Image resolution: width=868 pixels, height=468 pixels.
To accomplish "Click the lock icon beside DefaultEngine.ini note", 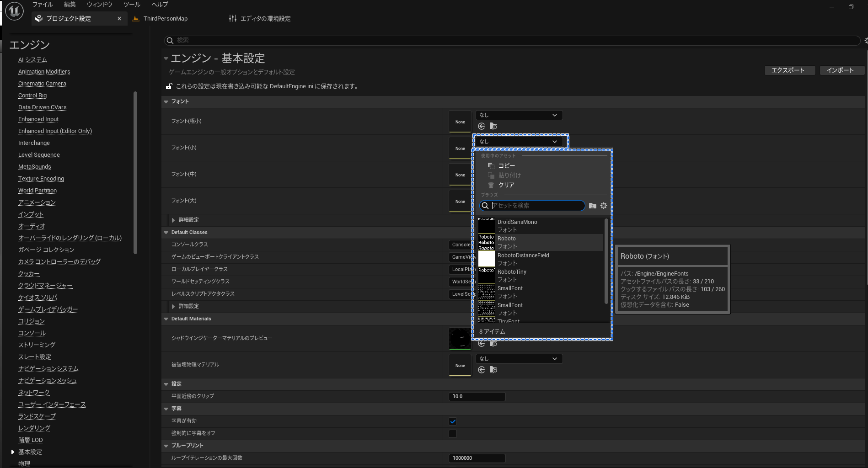I will pos(169,86).
